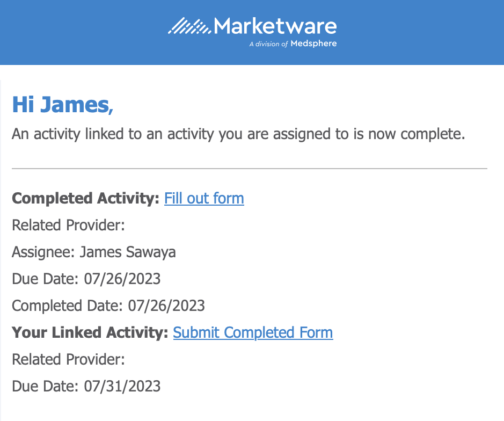Open the Submit Completed Form link
The image size is (504, 421).
(x=253, y=332)
